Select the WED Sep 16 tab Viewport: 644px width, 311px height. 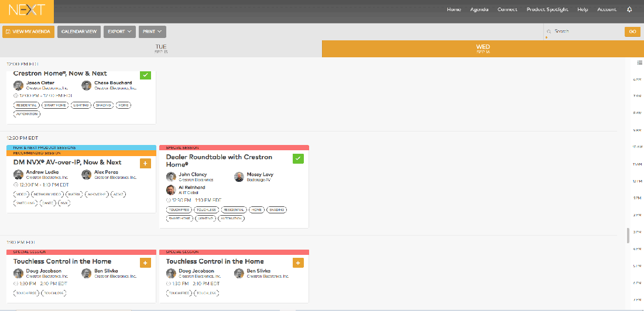483,49
